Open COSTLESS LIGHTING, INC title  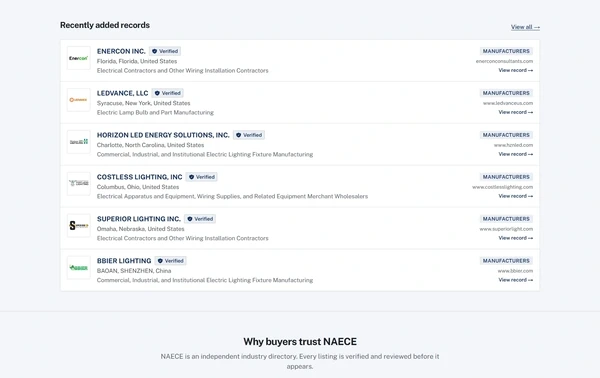tap(139, 177)
